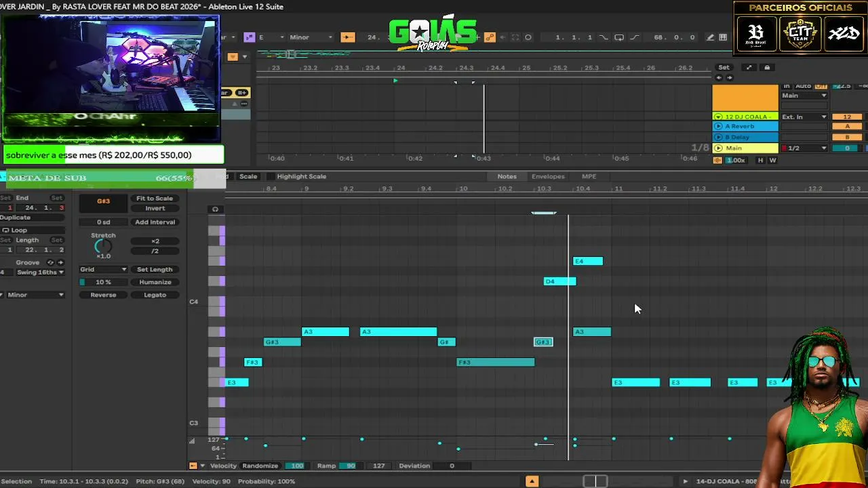Click the Legato button
The image size is (868, 488).
tap(155, 295)
